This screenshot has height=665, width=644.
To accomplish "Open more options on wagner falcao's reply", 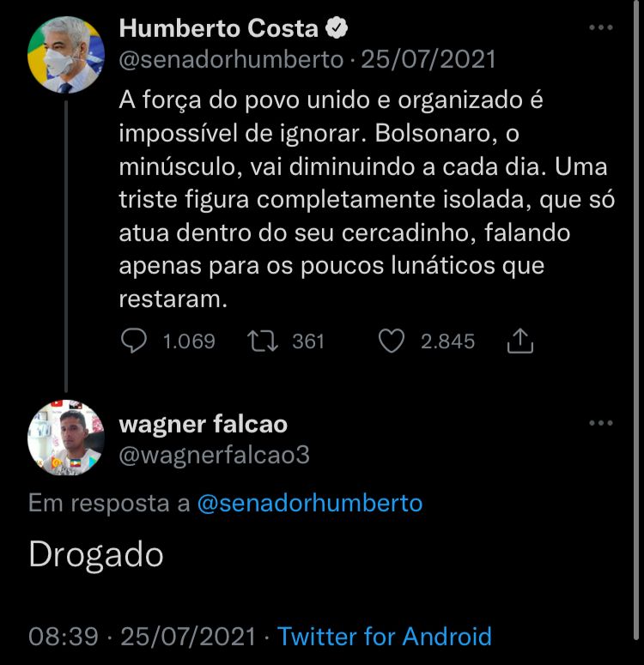I will pyautogui.click(x=600, y=423).
